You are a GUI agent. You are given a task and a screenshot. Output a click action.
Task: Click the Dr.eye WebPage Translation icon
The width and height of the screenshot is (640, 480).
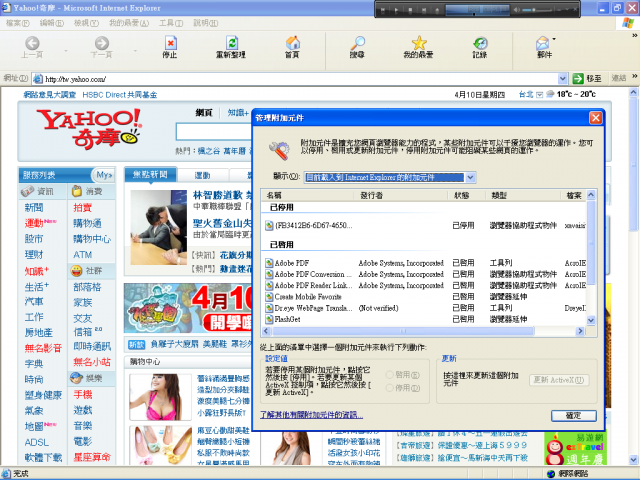click(269, 308)
